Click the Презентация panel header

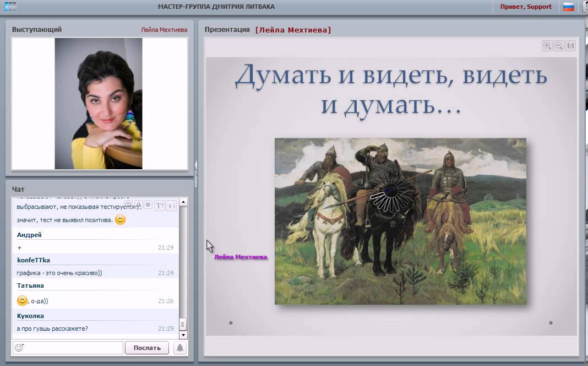(227, 29)
